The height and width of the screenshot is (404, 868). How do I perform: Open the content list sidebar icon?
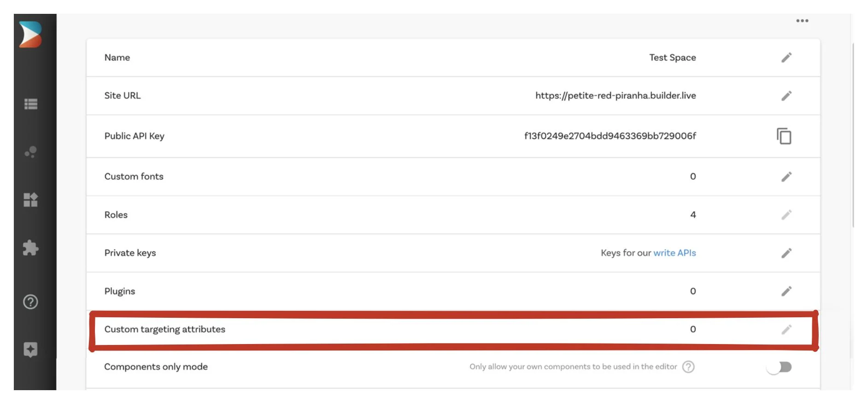point(31,104)
